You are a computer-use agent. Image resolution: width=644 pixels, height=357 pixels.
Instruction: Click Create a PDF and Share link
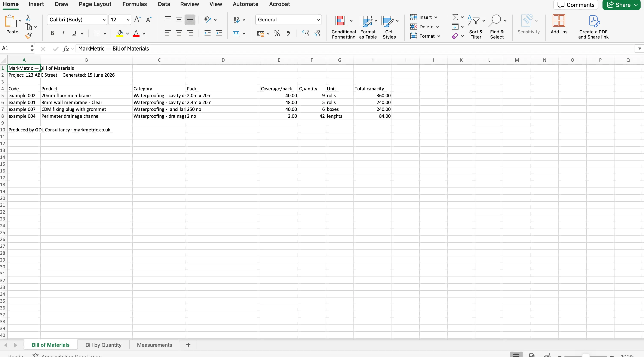pyautogui.click(x=593, y=27)
